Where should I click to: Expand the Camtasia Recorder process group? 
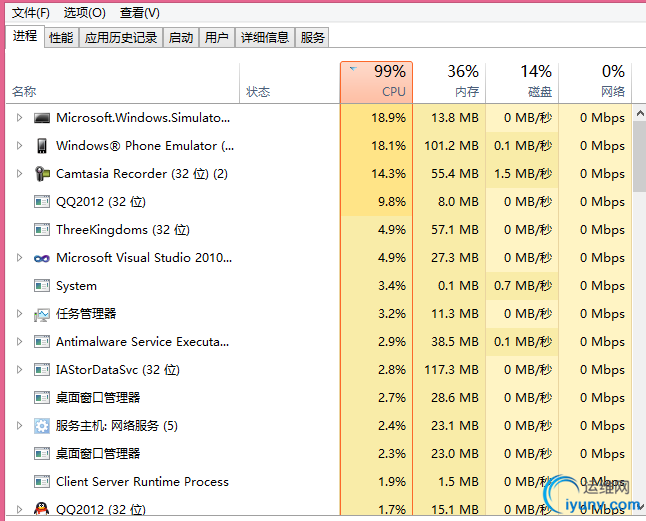pyautogui.click(x=19, y=174)
